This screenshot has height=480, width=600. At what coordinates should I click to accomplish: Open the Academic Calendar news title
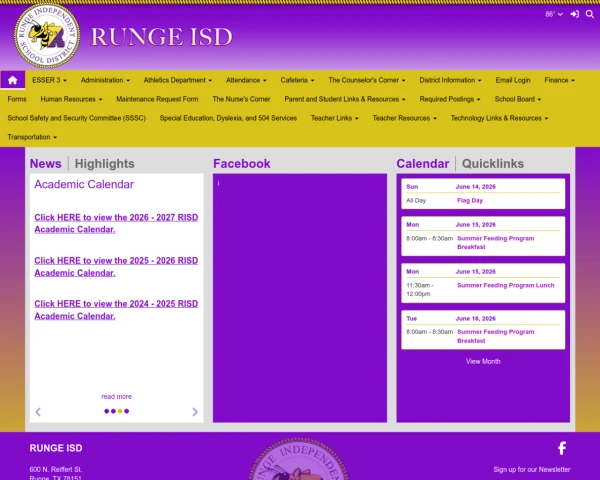(84, 184)
